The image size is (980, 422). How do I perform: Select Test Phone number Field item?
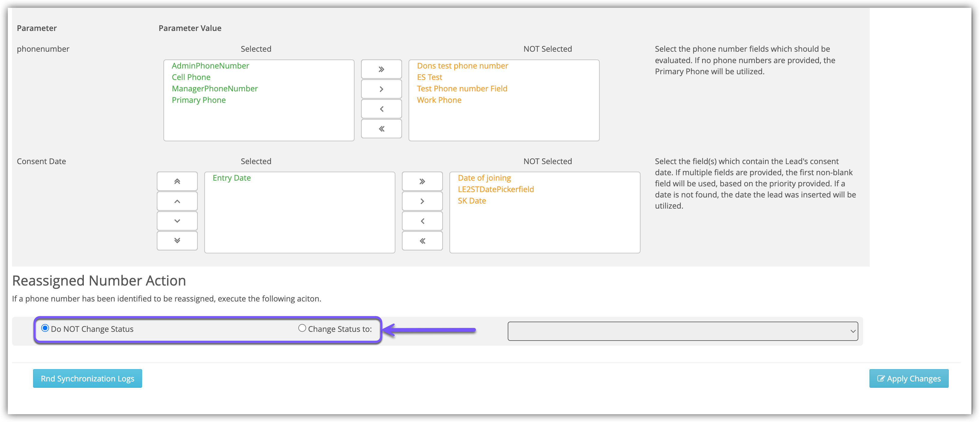pyautogui.click(x=462, y=89)
